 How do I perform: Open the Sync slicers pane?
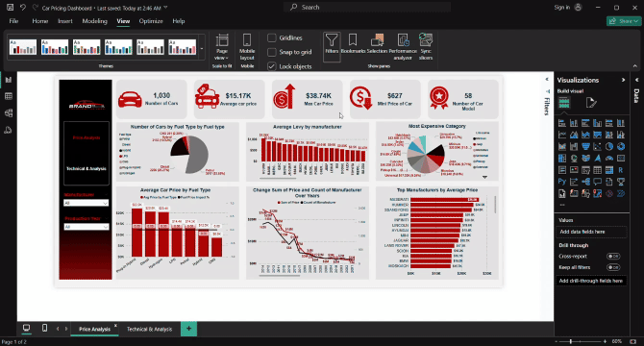[426, 47]
